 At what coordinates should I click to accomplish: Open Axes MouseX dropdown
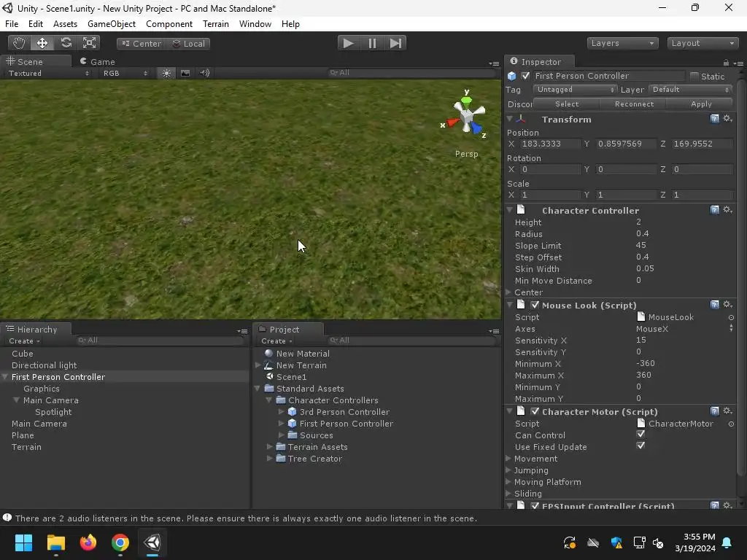point(684,329)
